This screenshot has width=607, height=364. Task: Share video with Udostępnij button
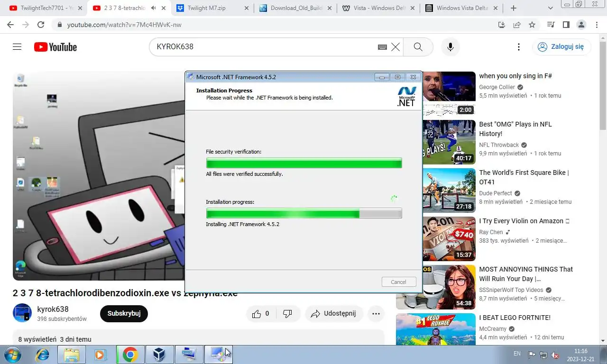click(x=334, y=314)
